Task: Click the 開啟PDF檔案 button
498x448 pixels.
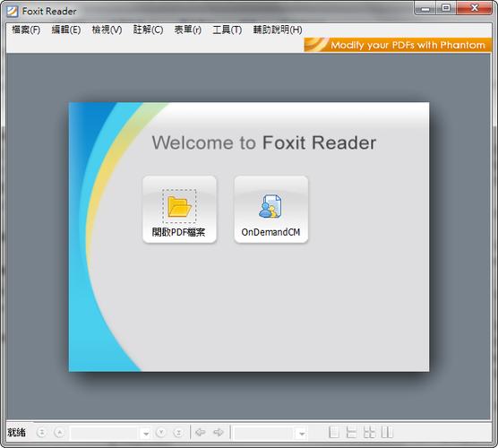Action: pos(179,210)
